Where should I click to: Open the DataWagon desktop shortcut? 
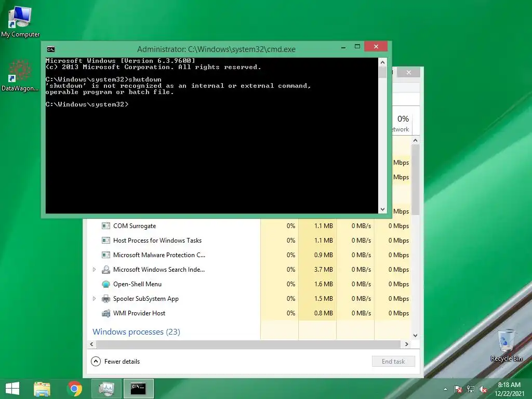(20, 75)
